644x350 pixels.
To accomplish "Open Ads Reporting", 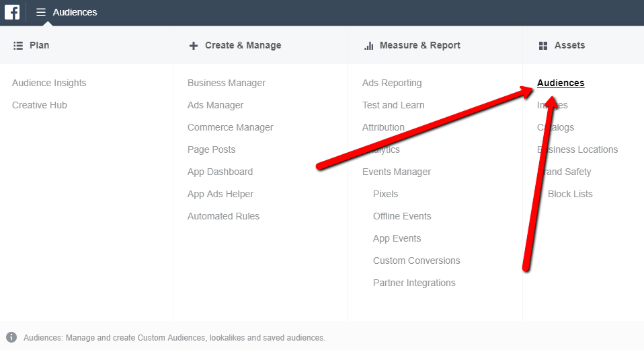I will coord(392,83).
